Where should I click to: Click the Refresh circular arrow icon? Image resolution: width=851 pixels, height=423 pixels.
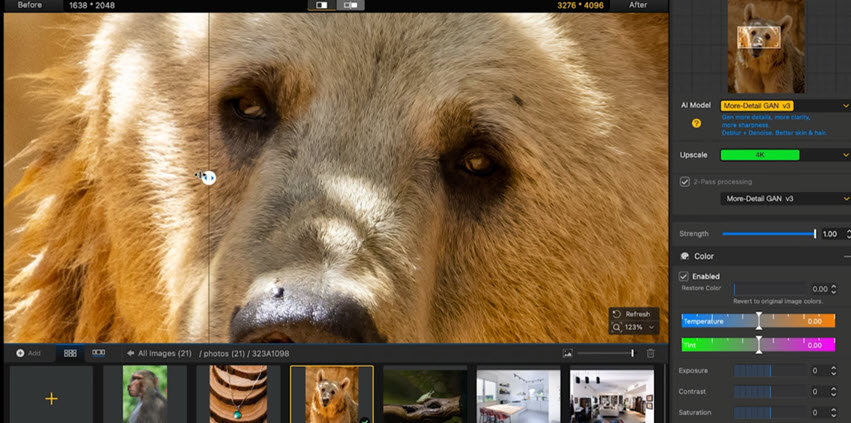[617, 314]
